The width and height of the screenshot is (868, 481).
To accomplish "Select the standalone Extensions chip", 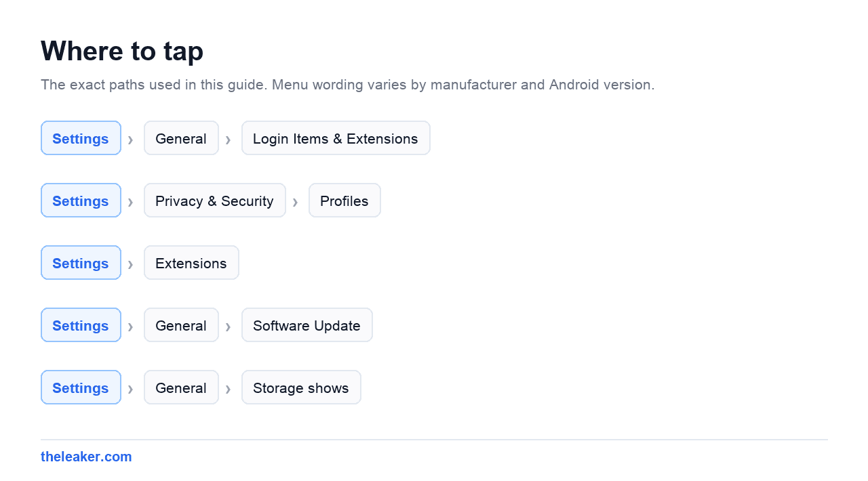I will [x=191, y=263].
